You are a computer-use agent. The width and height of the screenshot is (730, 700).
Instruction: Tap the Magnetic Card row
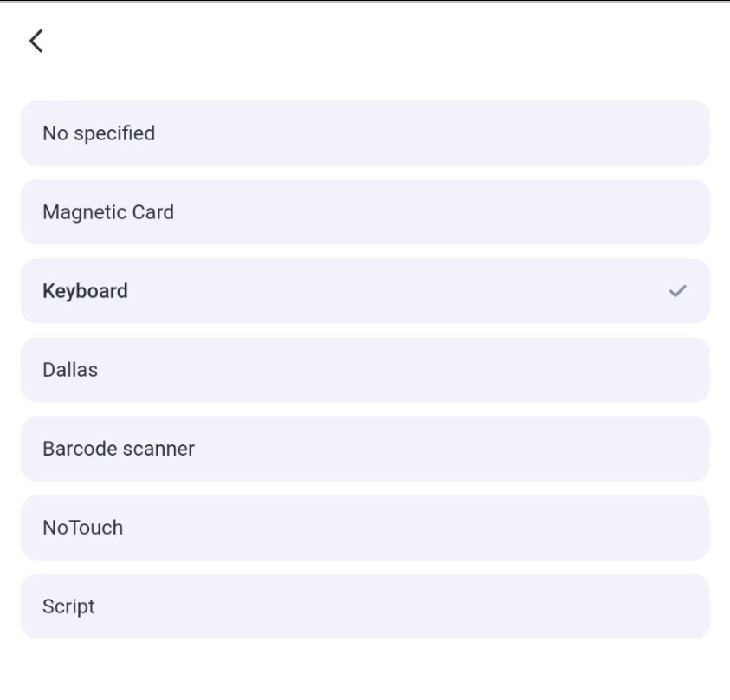coord(365,212)
